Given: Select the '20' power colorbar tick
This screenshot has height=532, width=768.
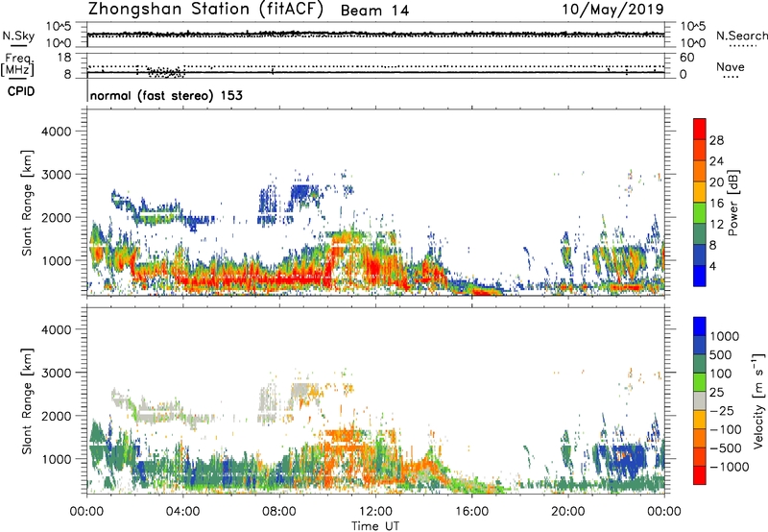Looking at the screenshot, I should point(716,182).
